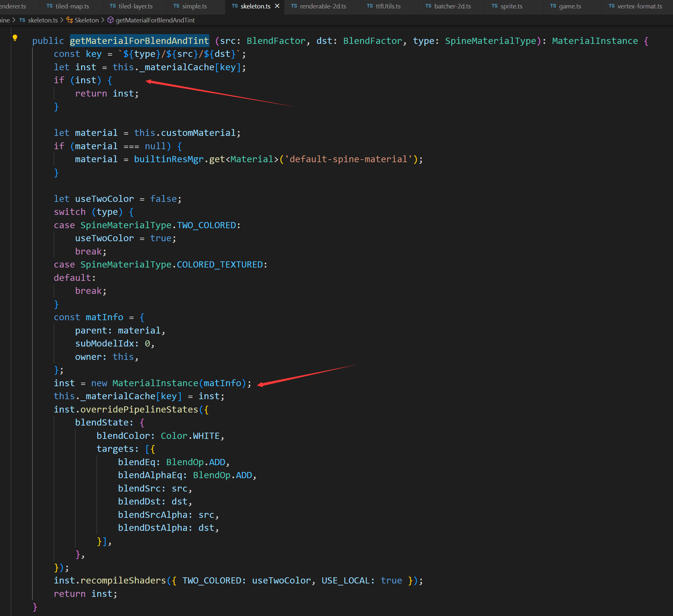This screenshot has height=616, width=673.
Task: Click the TS icon on batcher-2d.ts tab
Action: [x=428, y=6]
